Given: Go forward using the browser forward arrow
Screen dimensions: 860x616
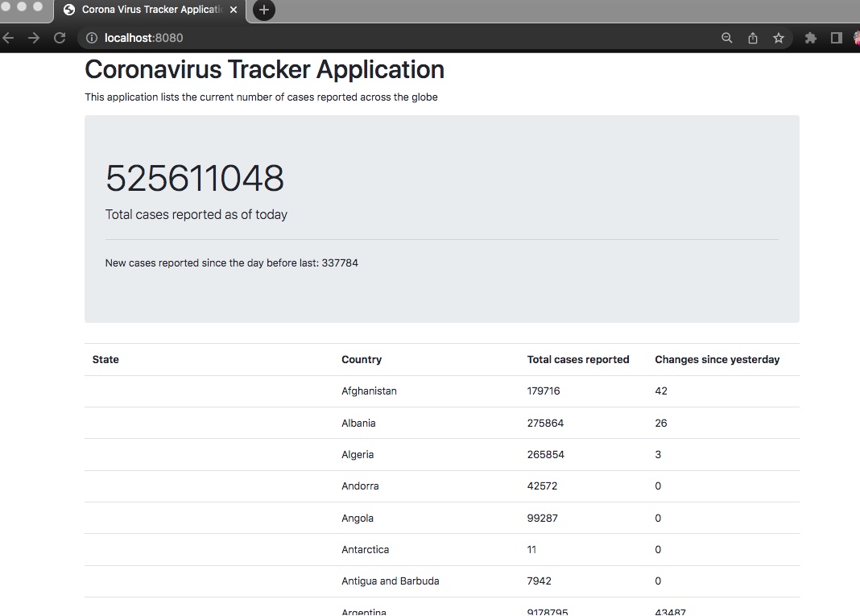Looking at the screenshot, I should click(34, 38).
